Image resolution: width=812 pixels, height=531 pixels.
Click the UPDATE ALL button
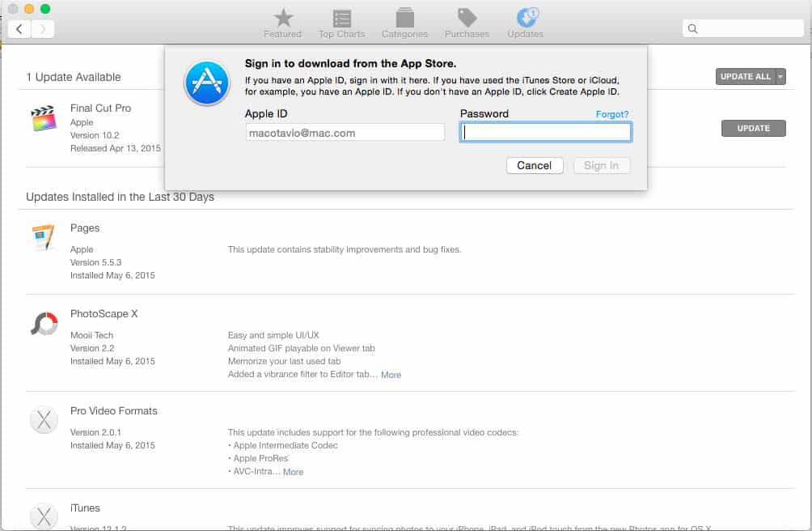(x=745, y=77)
